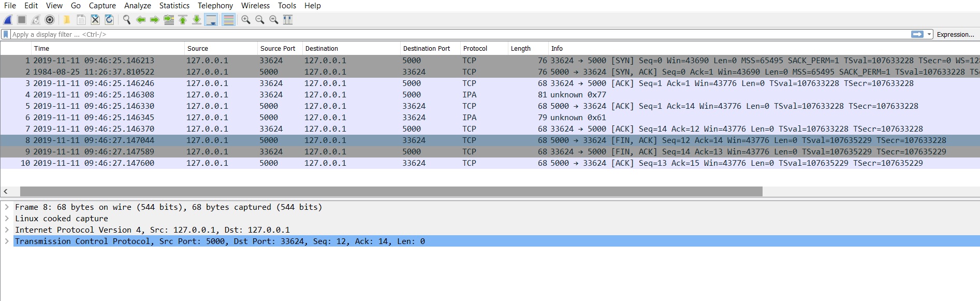Image resolution: width=980 pixels, height=301 pixels.
Task: Restart the current capture icon
Action: (x=36, y=20)
